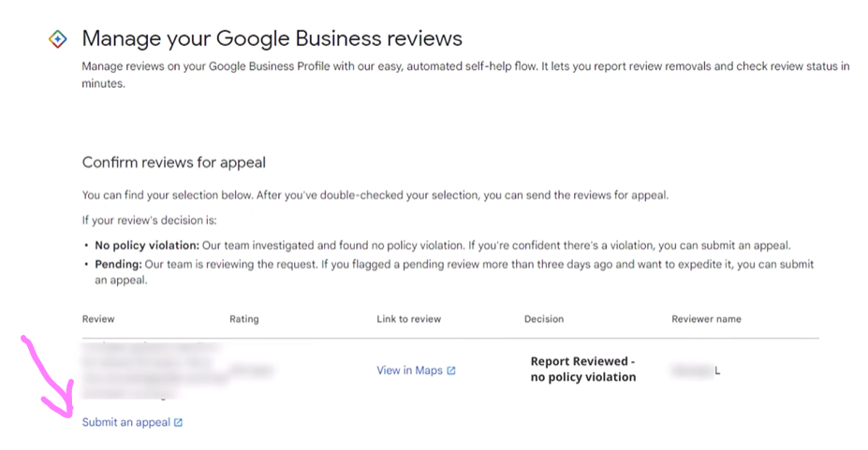Click the 'Manage your Google Business reviews' page title
The height and width of the screenshot is (450, 868).
click(x=272, y=38)
